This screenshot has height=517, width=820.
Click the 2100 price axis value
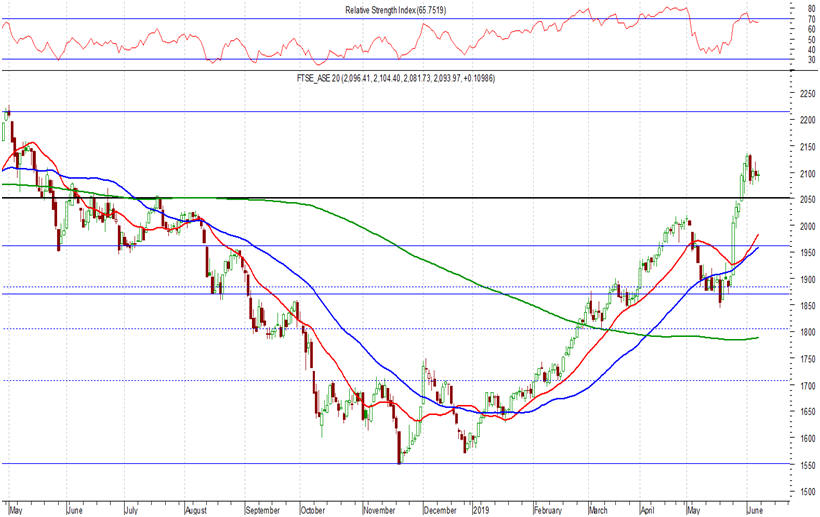pyautogui.click(x=807, y=174)
